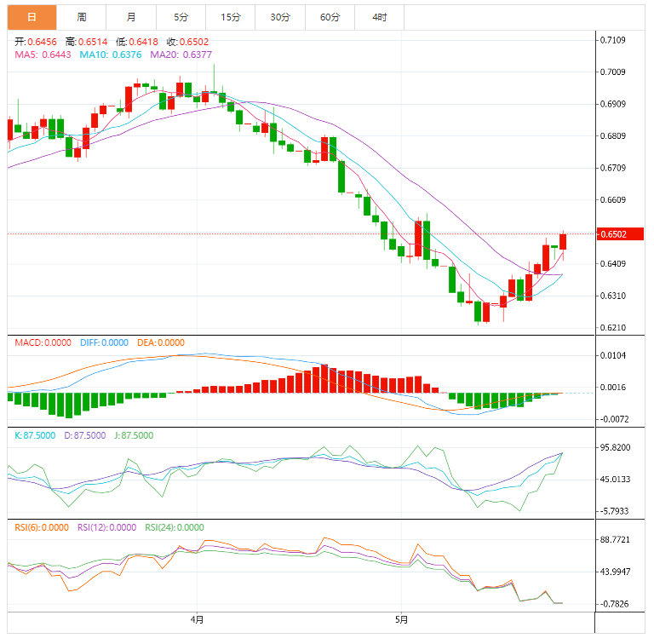
Task: Click the RSI(6):0.0000 label
Action: 42,527
